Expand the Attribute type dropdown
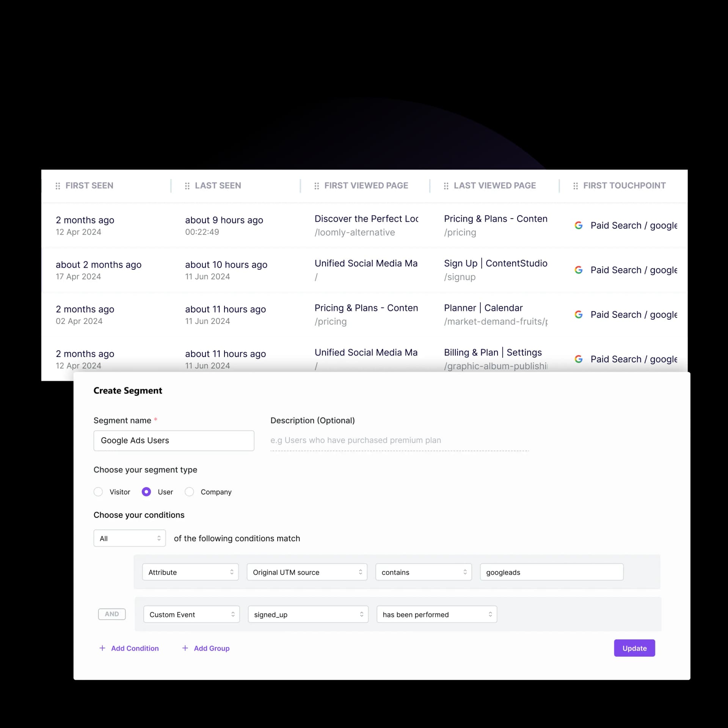 (189, 572)
